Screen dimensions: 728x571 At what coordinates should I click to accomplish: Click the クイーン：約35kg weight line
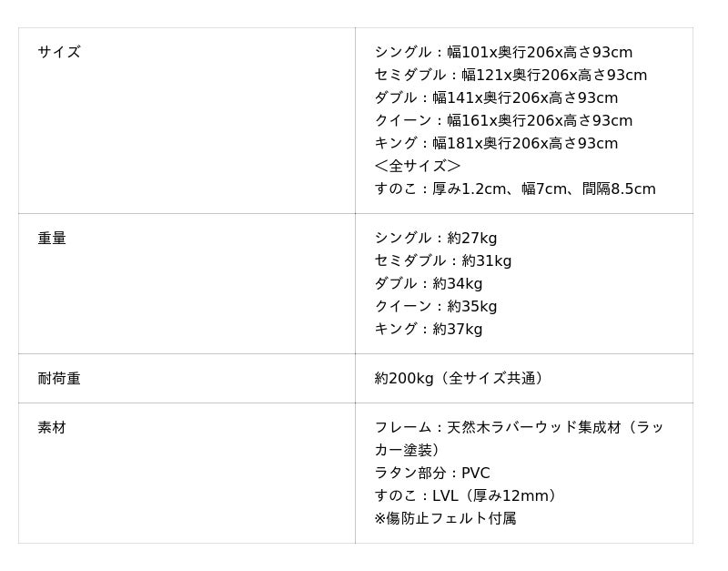click(436, 307)
